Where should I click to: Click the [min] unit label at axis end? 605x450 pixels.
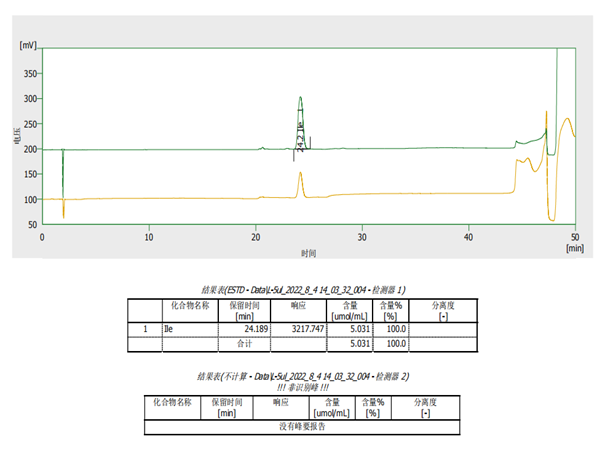[x=575, y=248]
